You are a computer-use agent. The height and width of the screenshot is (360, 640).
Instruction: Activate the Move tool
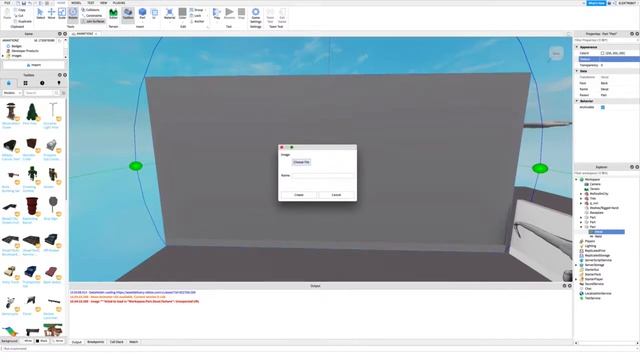tap(51, 13)
